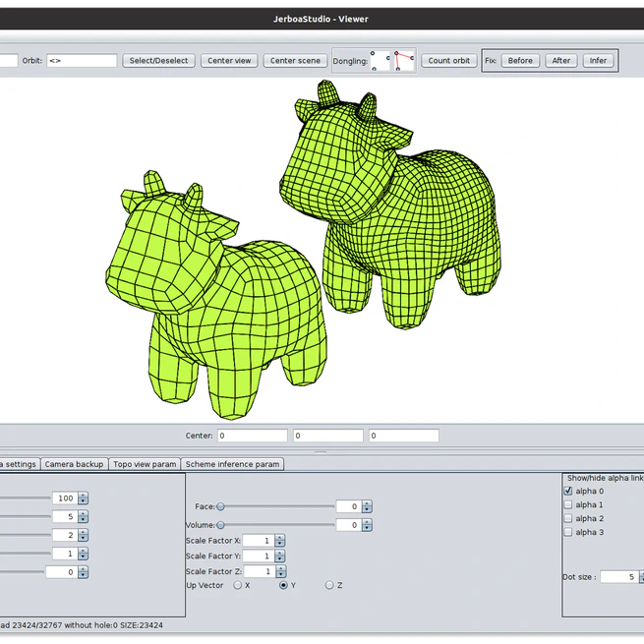Image resolution: width=644 pixels, height=644 pixels.
Task: Increment Scale Factor Y spinner
Action: pos(279,553)
